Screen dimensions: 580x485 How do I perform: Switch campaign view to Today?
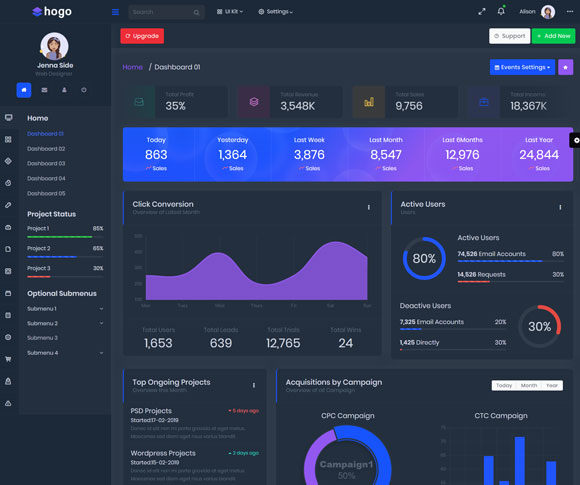tap(504, 385)
